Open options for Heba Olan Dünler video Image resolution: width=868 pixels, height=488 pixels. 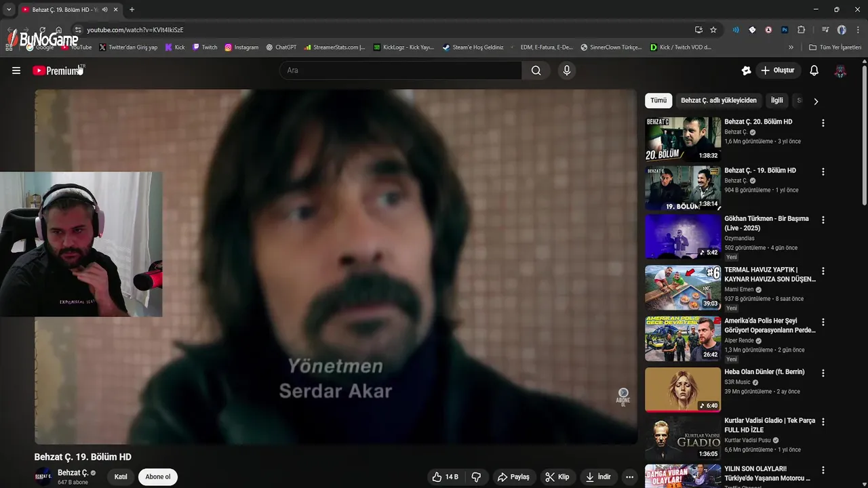[823, 373]
